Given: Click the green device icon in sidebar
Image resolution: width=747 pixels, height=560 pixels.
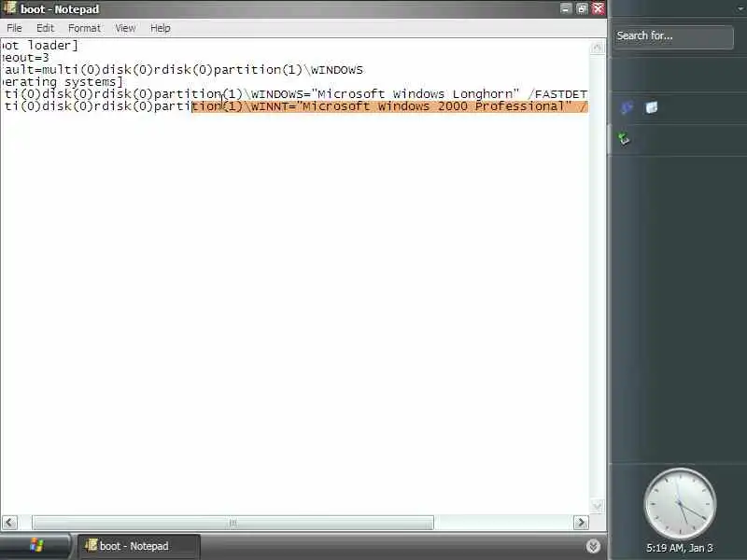Looking at the screenshot, I should 624,138.
